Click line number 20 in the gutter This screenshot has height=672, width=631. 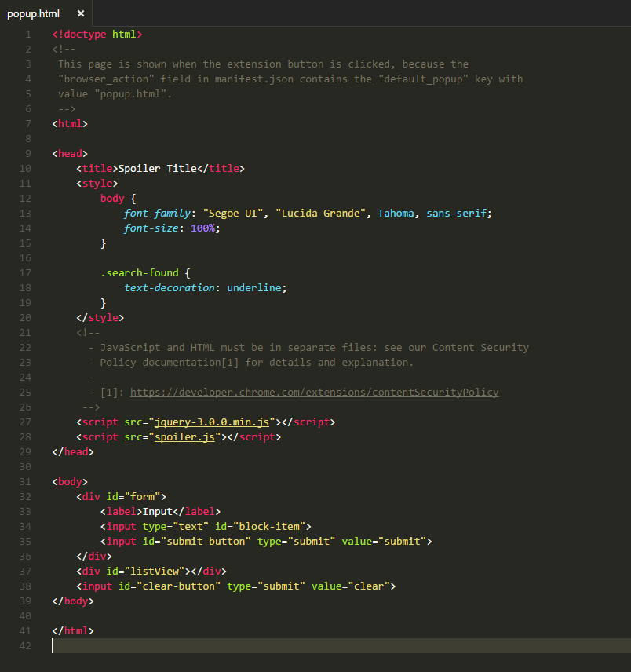pyautogui.click(x=26, y=317)
